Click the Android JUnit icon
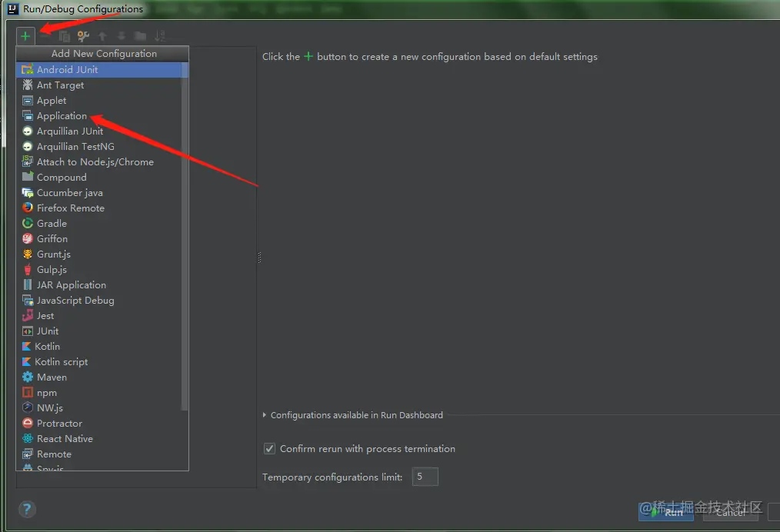 click(x=28, y=70)
